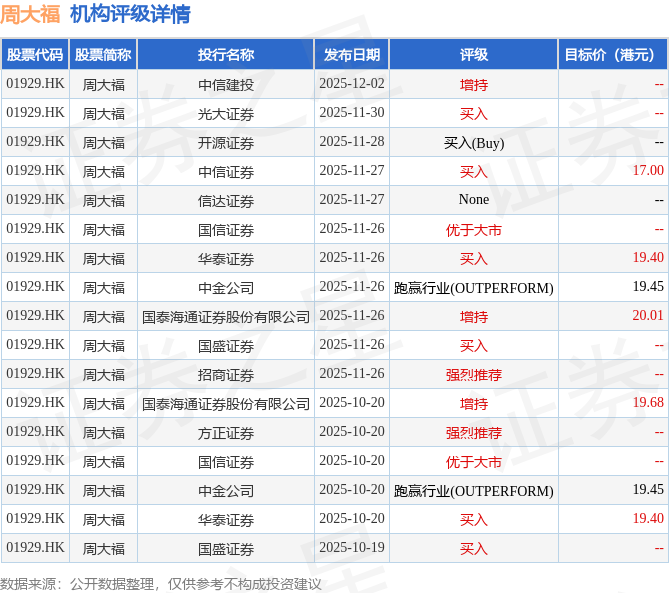Viewport: 669px width, 593px height.
Task: Click 优于大市 in the 2025-10-20 row
Action: coord(474,462)
